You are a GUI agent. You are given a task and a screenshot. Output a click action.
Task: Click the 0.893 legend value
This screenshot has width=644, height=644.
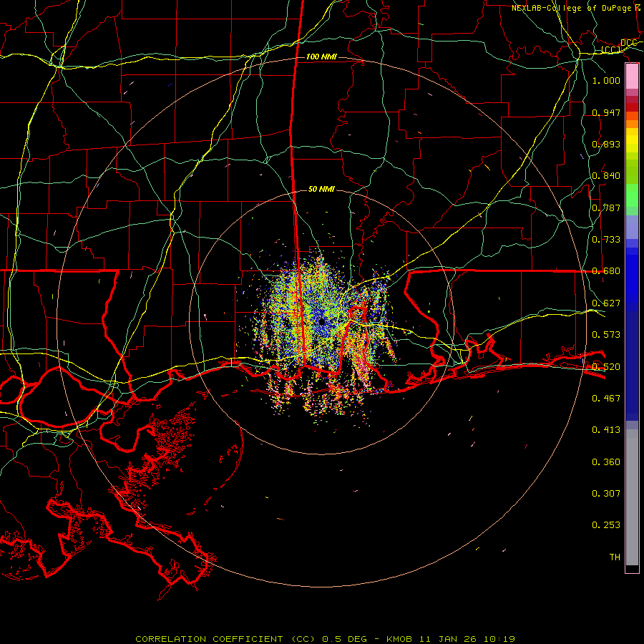606,144
